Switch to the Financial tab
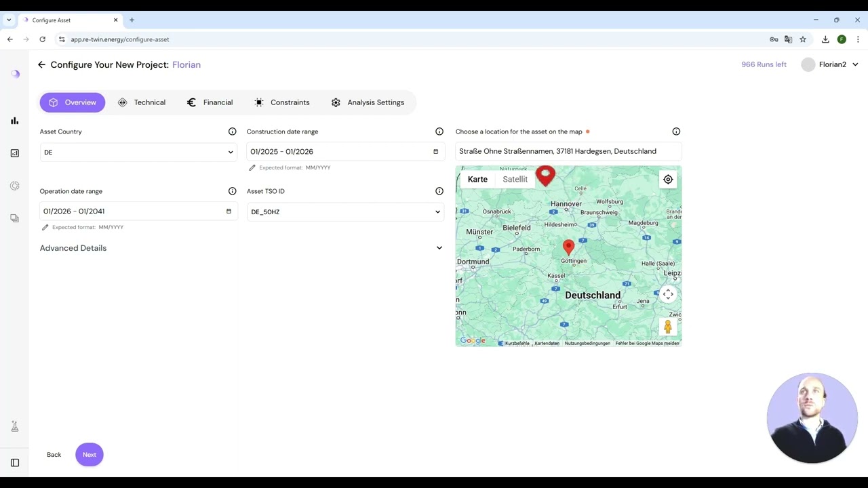The width and height of the screenshot is (868, 488). 210,102
